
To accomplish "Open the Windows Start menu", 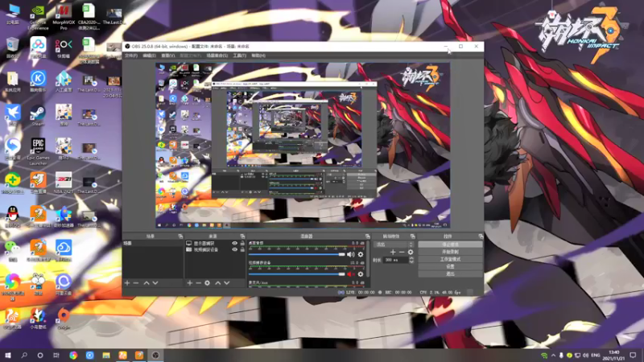I will [8, 355].
